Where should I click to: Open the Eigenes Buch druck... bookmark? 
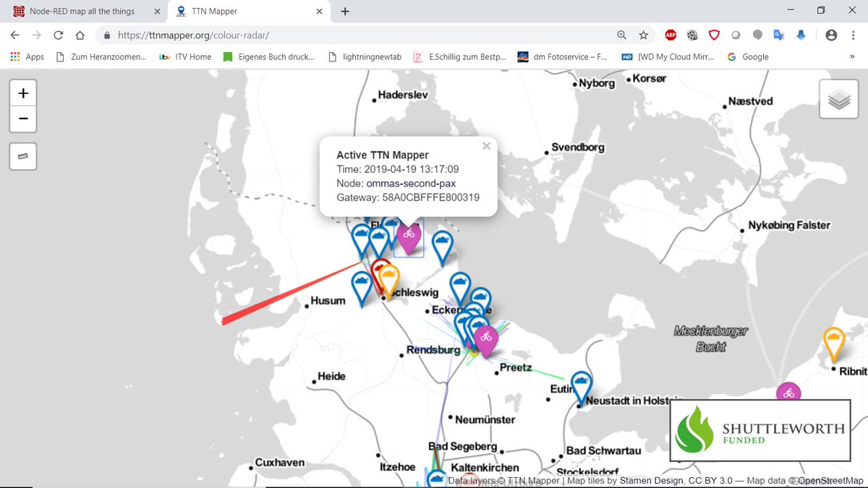[268, 56]
